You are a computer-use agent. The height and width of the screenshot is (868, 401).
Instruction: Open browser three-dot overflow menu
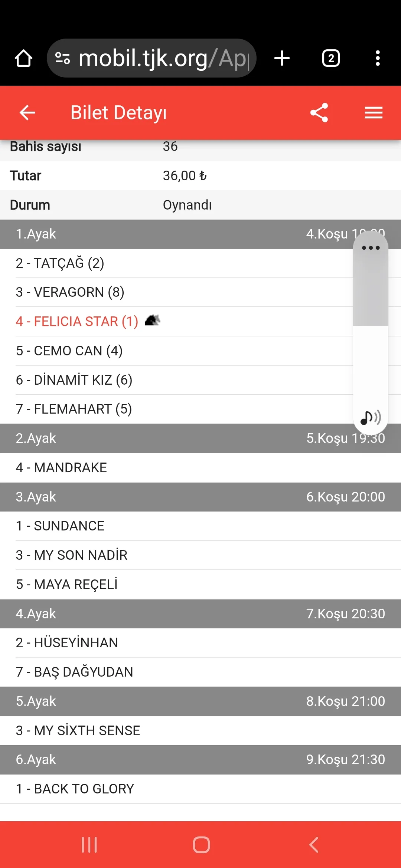click(378, 58)
